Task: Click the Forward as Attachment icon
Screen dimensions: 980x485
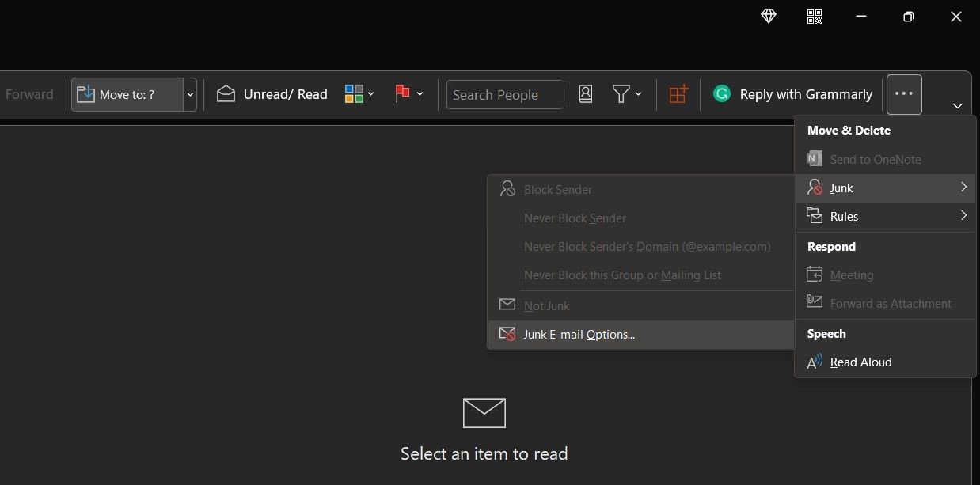Action: [815, 303]
